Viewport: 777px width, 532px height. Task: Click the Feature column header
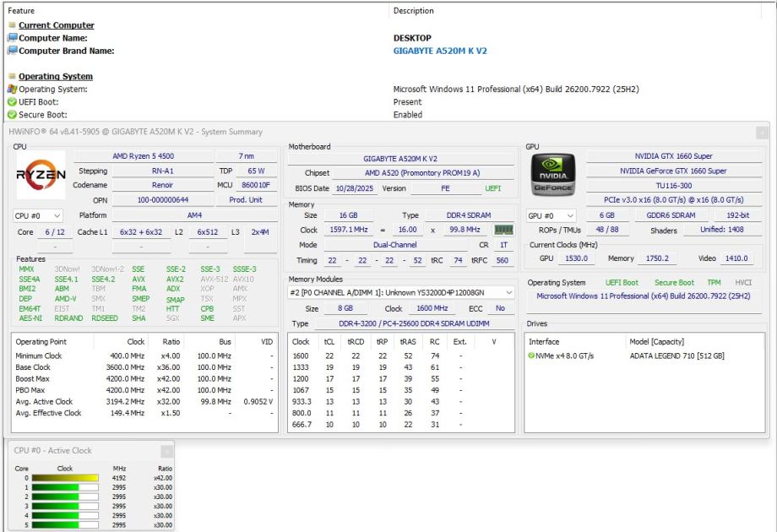(21, 11)
